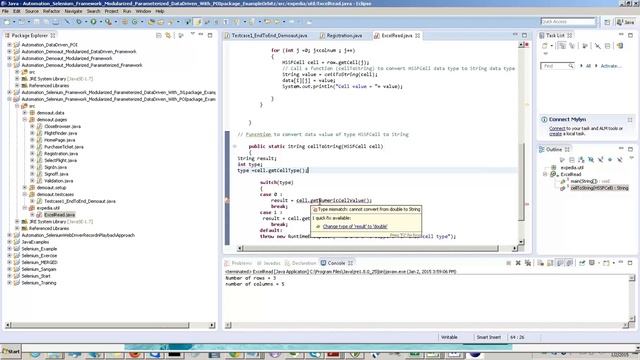This screenshot has height=360, width=640.
Task: Click the Print toolbar icon
Action: pos(55,22)
